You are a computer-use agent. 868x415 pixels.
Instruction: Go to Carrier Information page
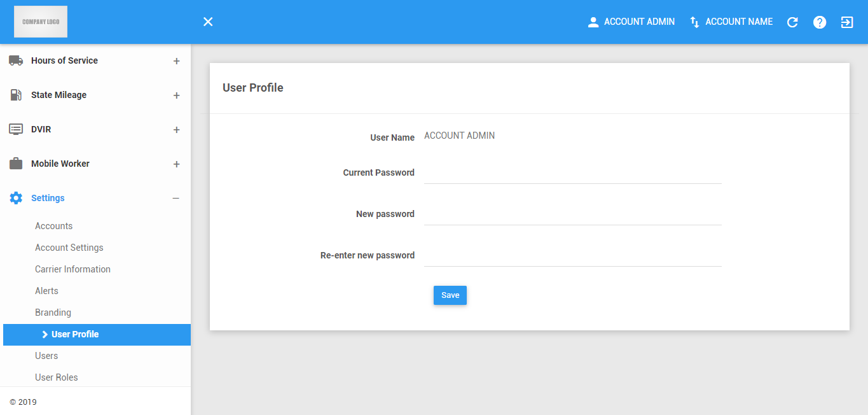pos(72,269)
